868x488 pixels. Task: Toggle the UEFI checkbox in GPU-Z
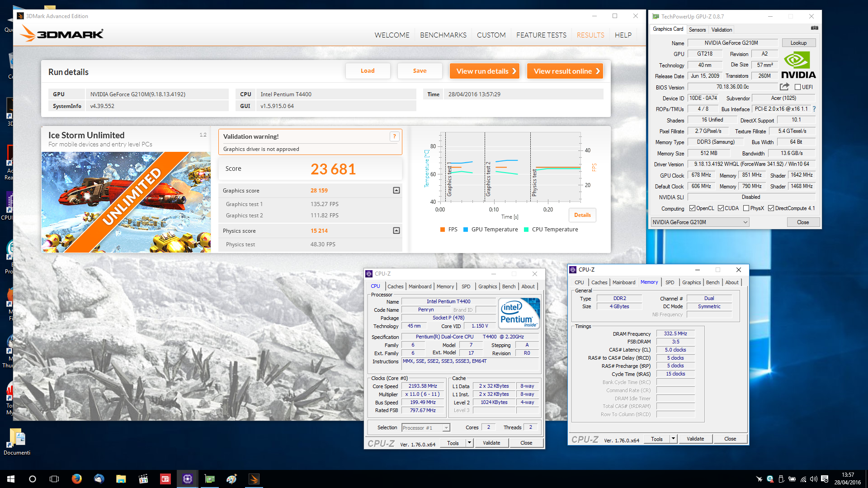(x=797, y=87)
